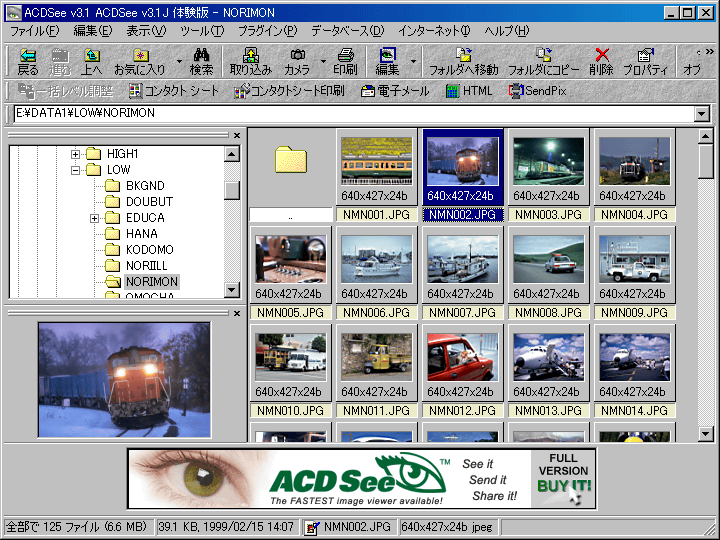Click the SendPix toolbar item
This screenshot has height=540, width=720.
(x=538, y=91)
